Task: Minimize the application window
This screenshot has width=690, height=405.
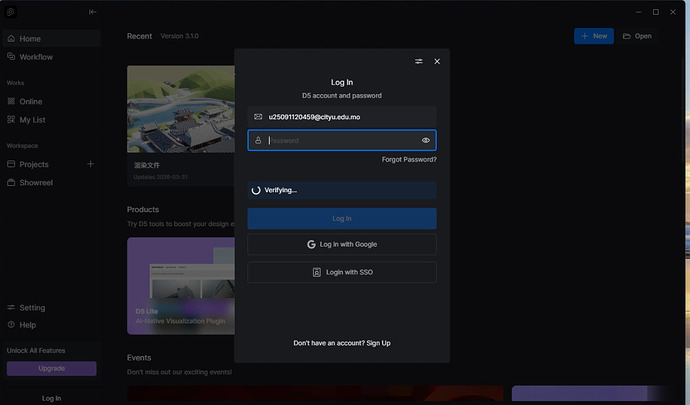Action: [x=639, y=12]
